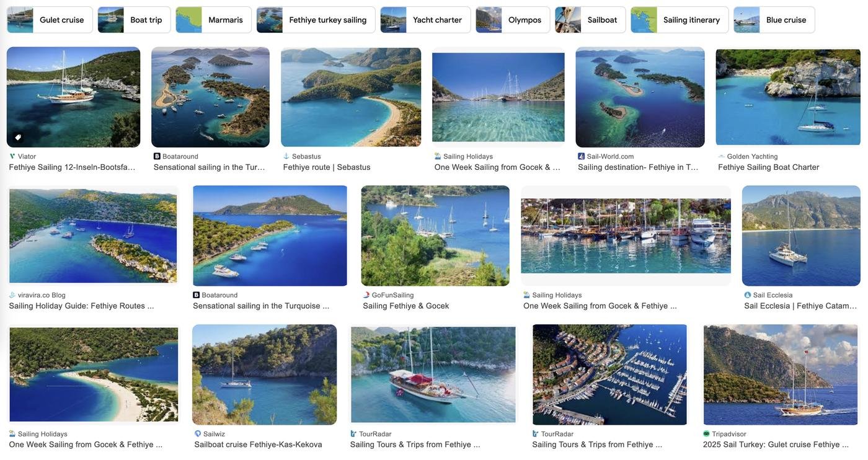Viewport: 868px width, 460px height.
Task: Select the Gulet cruise filter chip
Action: [50, 20]
